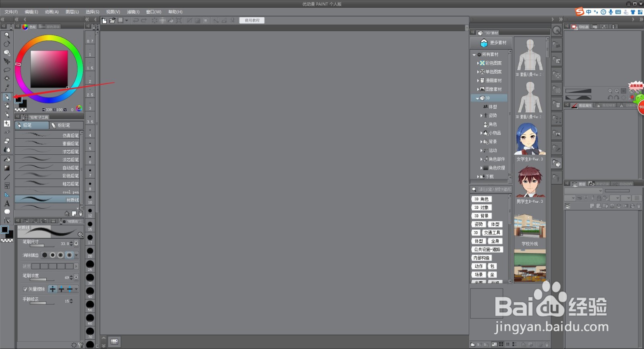Viewport: 644px width, 349px height.
Task: Select the Auto select wand tool
Action: pos(7,79)
